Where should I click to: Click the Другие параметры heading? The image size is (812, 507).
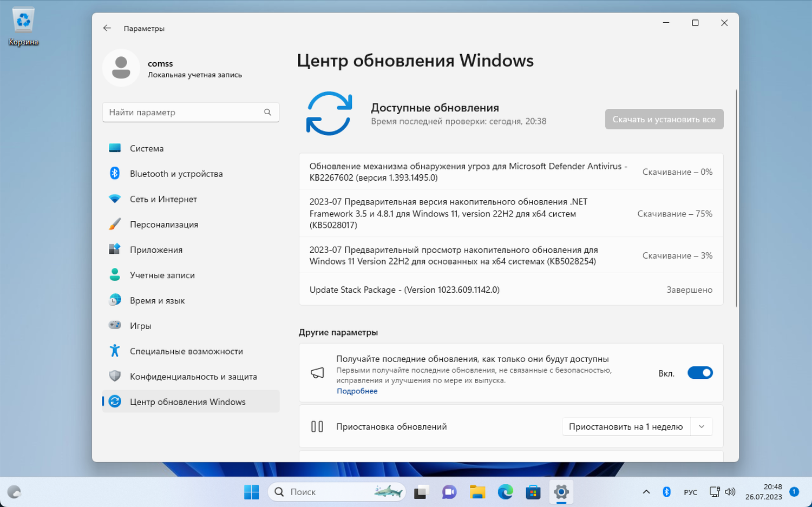coord(338,332)
